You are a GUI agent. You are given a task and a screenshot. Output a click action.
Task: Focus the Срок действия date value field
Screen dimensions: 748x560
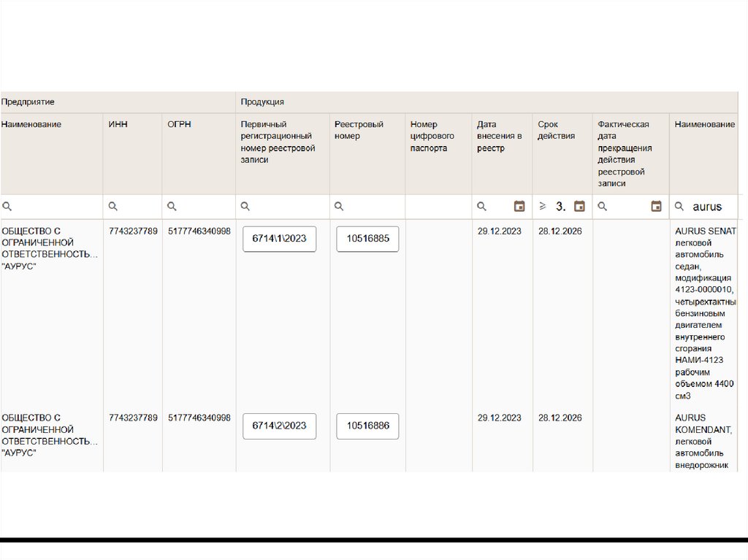point(561,207)
